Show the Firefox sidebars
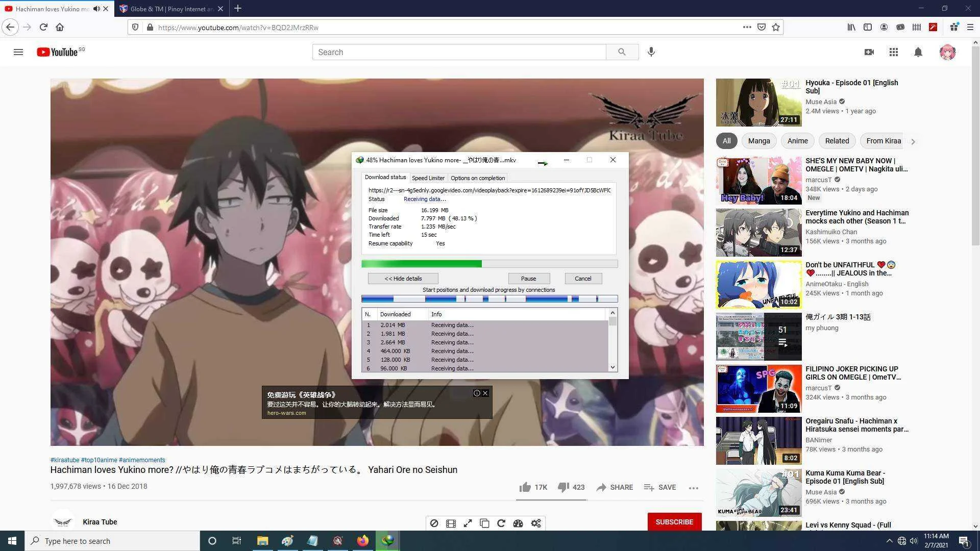The image size is (980, 551). coord(868,27)
